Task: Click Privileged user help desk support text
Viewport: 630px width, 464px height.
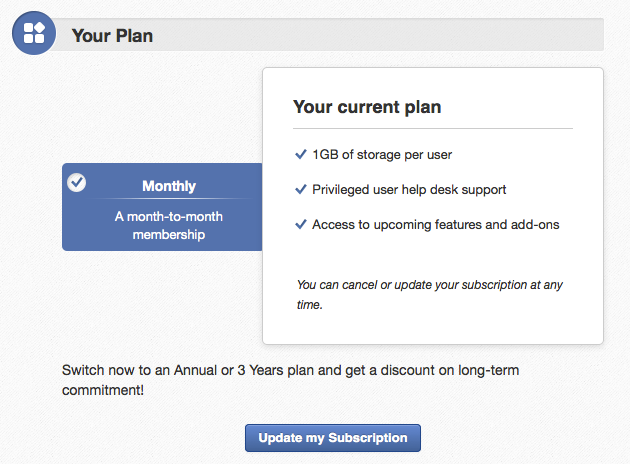Action: click(x=409, y=190)
